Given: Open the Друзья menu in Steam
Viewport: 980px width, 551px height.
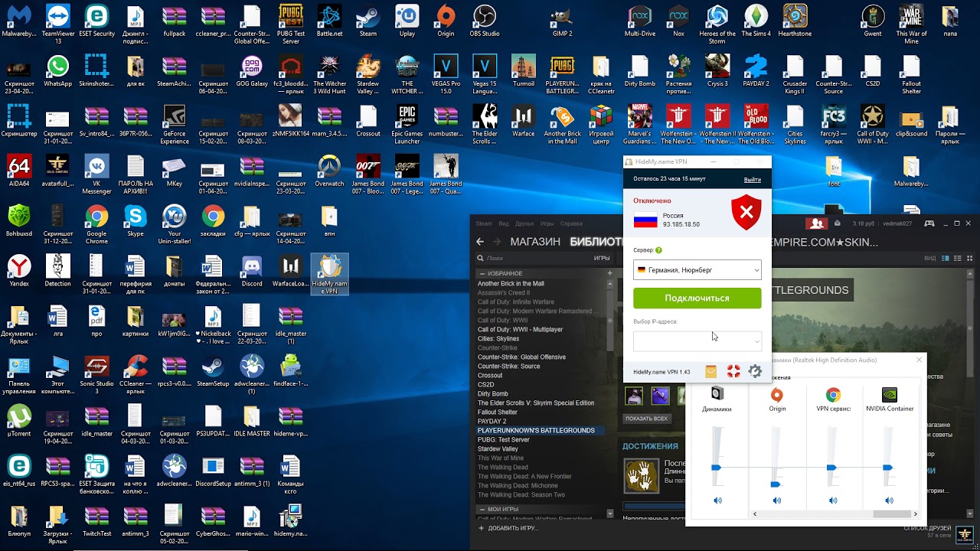Looking at the screenshot, I should pos(524,223).
